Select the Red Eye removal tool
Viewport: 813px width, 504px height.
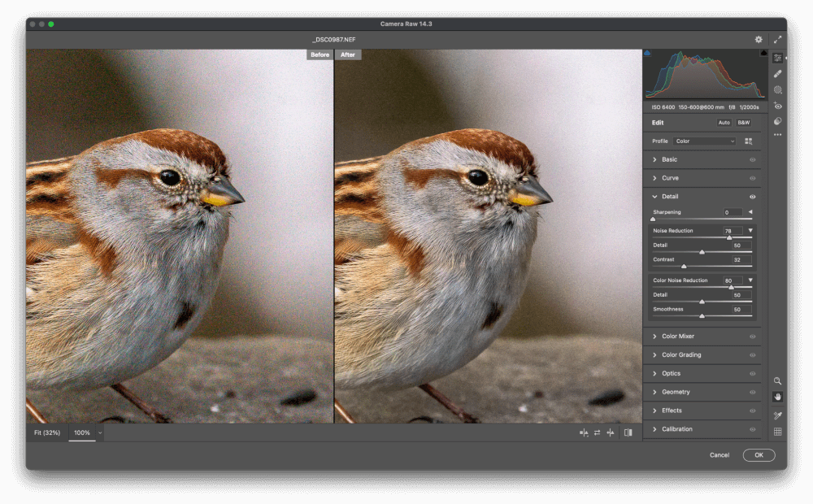pos(778,106)
